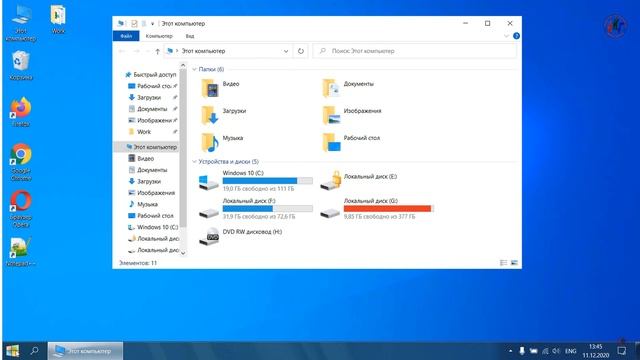640x360 pixels.
Task: Select Этот компьютер in navigation pane
Action: 150,147
